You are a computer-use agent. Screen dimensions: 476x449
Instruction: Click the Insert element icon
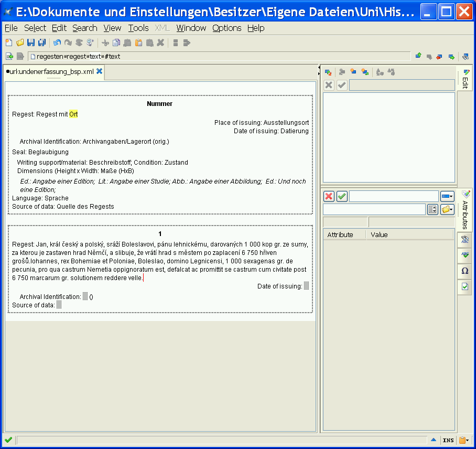click(353, 72)
